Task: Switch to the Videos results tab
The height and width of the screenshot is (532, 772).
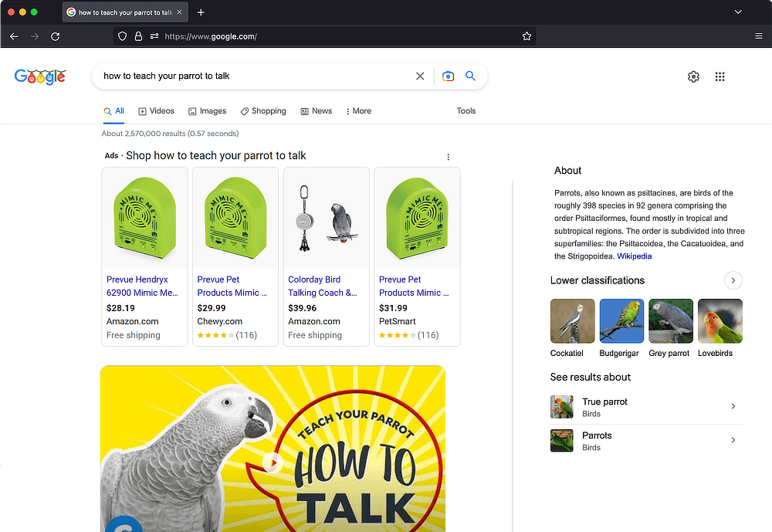Action: (157, 111)
